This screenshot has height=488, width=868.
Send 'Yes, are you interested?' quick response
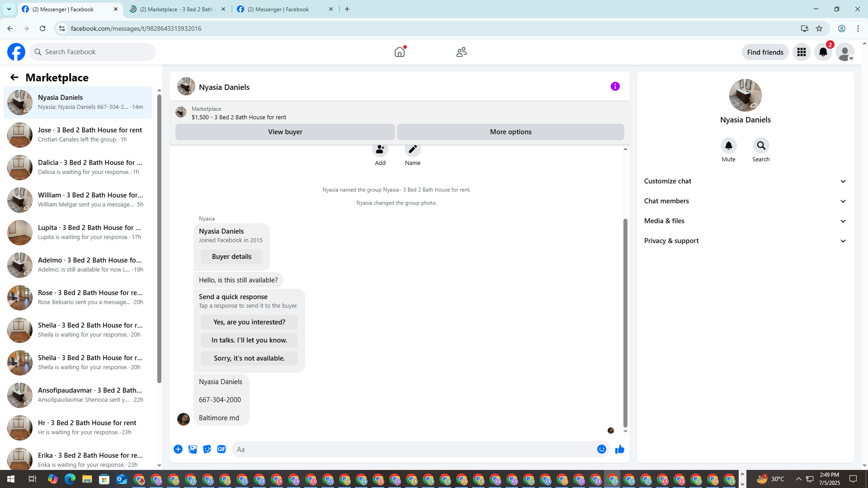tap(249, 322)
